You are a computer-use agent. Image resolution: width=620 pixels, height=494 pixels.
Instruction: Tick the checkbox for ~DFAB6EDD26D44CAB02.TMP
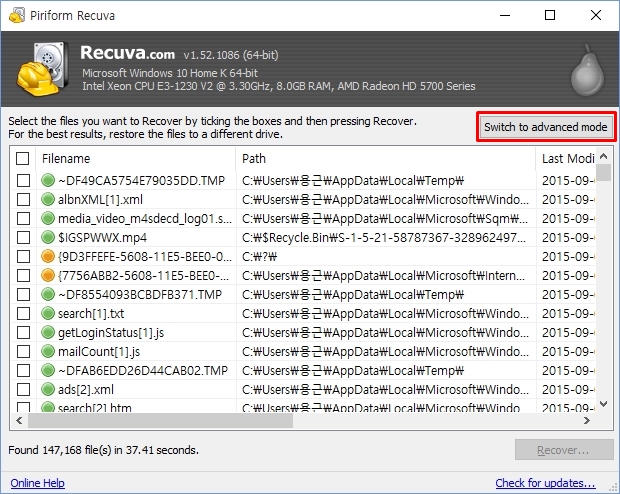[x=23, y=370]
